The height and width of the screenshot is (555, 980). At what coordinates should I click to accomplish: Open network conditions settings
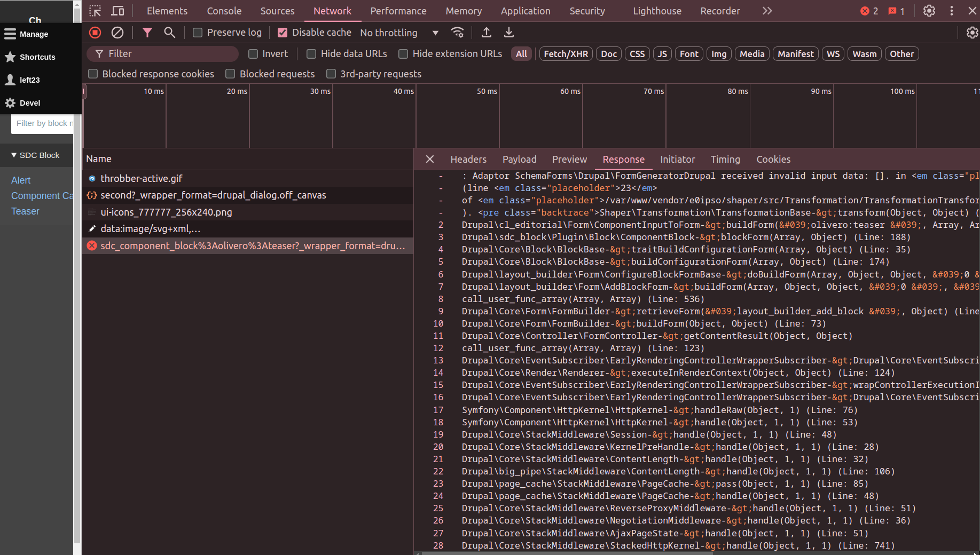[458, 33]
